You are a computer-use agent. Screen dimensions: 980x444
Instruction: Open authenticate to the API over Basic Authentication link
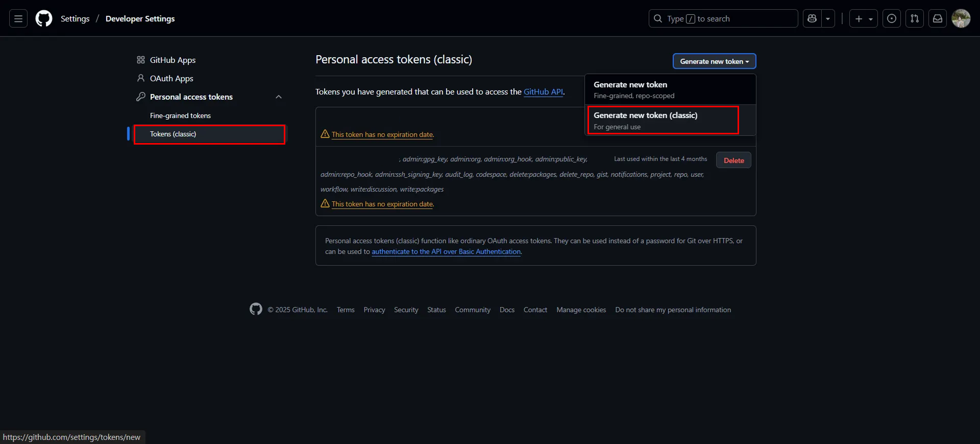(446, 252)
